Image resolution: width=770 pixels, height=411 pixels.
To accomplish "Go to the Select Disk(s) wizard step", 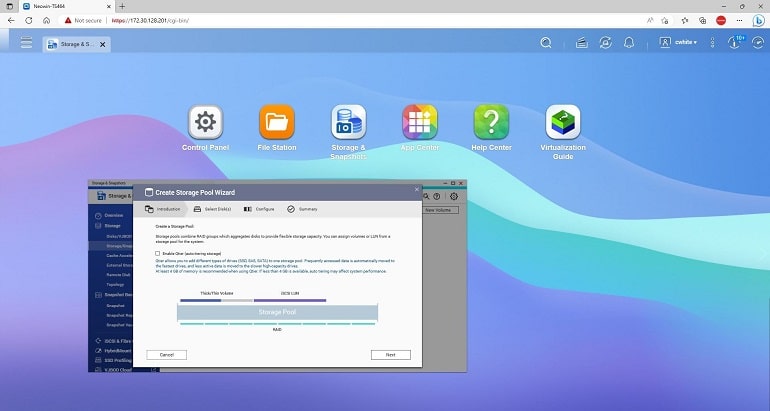I will pyautogui.click(x=212, y=209).
